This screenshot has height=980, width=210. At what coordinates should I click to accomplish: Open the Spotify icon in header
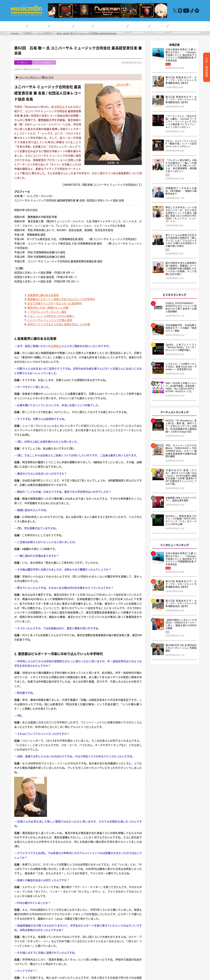pos(197,11)
